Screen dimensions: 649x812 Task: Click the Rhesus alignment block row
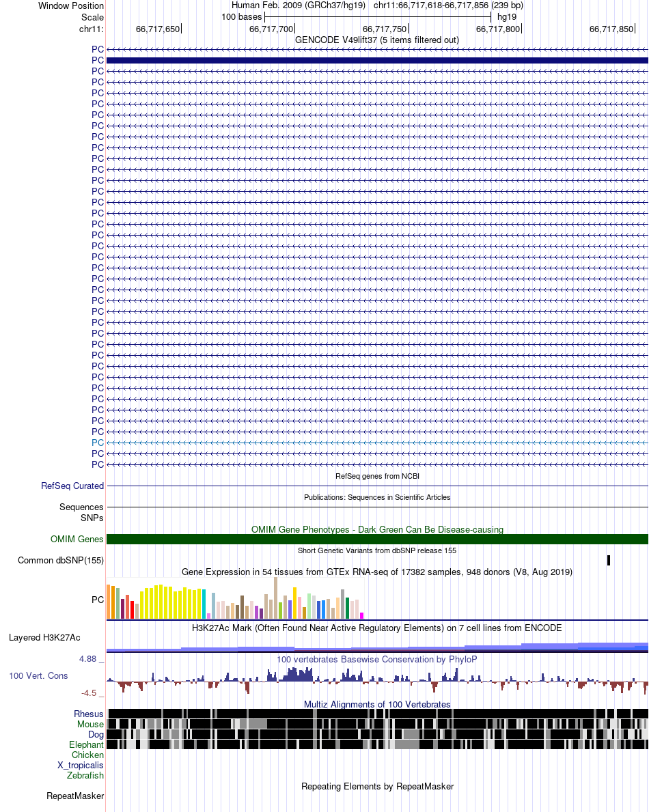coord(377,714)
